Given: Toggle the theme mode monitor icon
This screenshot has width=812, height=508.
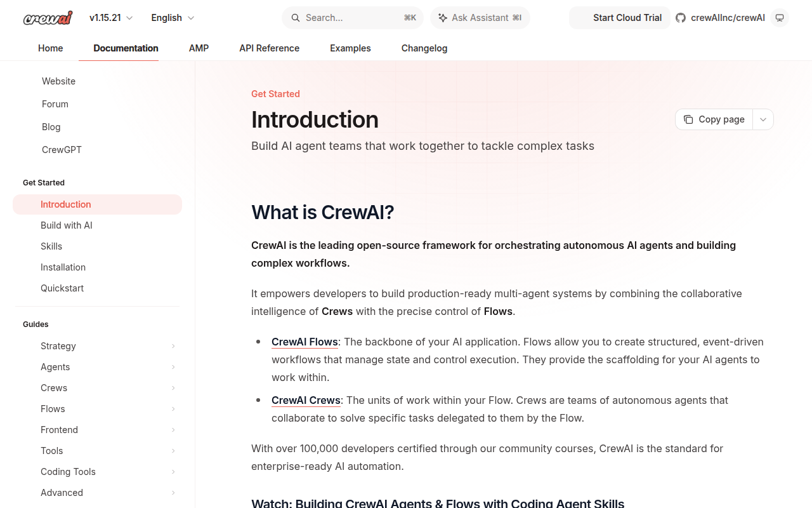Looking at the screenshot, I should (x=780, y=18).
